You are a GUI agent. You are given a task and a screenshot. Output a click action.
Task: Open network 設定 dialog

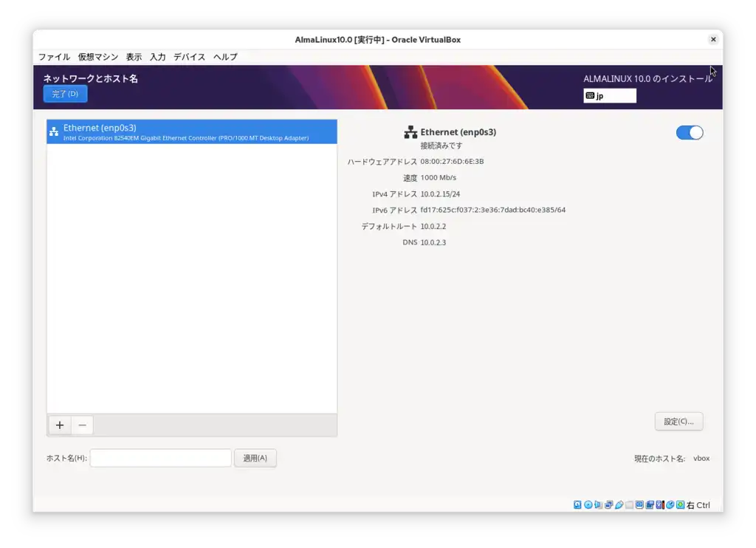click(x=678, y=421)
